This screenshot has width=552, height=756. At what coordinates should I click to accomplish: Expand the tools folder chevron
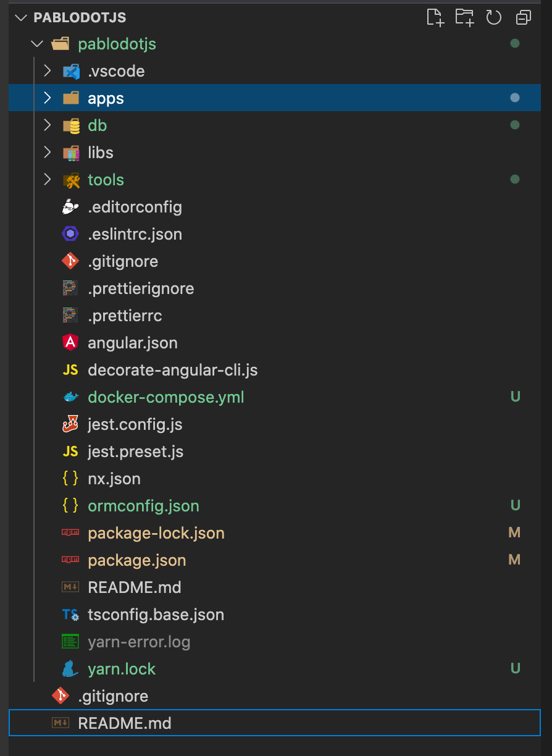pos(48,180)
